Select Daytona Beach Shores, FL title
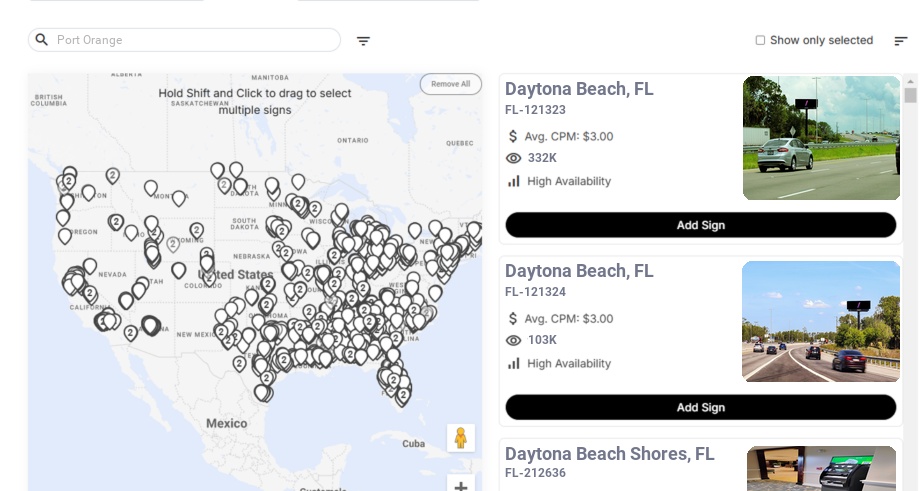Viewport: 920px width, 491px height. [x=609, y=454]
